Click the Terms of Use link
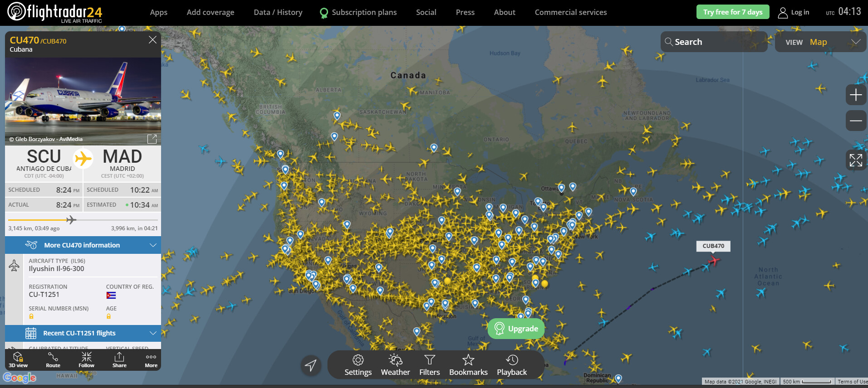Image resolution: width=868 pixels, height=388 pixels. 852,382
